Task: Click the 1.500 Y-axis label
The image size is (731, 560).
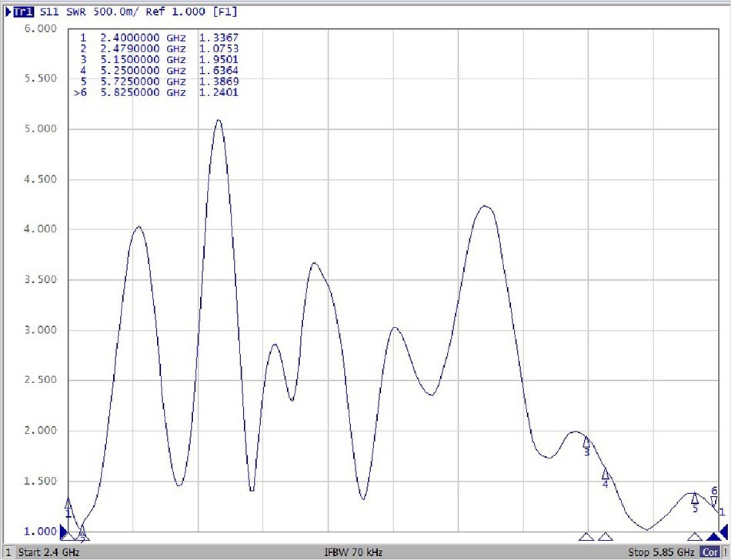Action: 40,481
